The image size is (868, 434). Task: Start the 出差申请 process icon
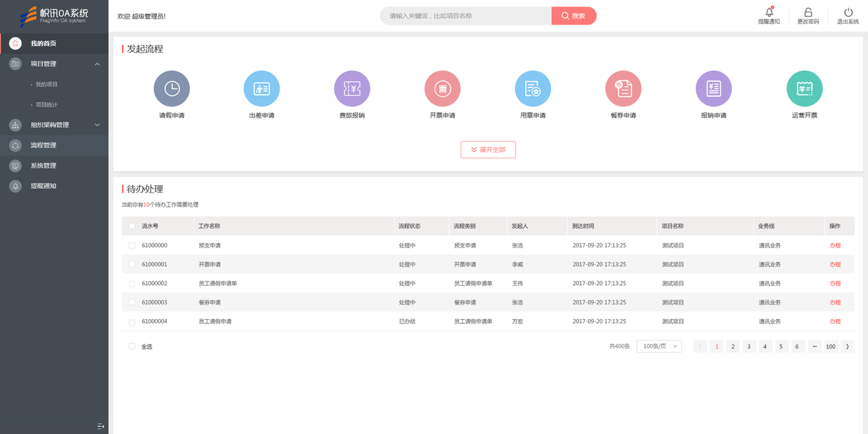point(262,88)
